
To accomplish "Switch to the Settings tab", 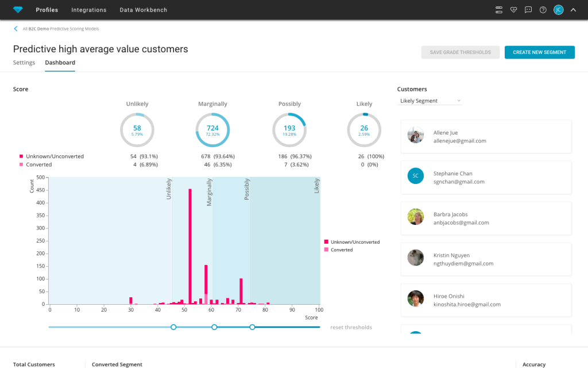I will 24,63.
